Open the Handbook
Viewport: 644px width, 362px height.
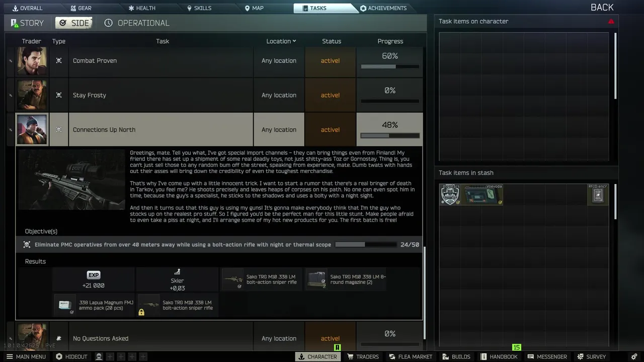499,356
